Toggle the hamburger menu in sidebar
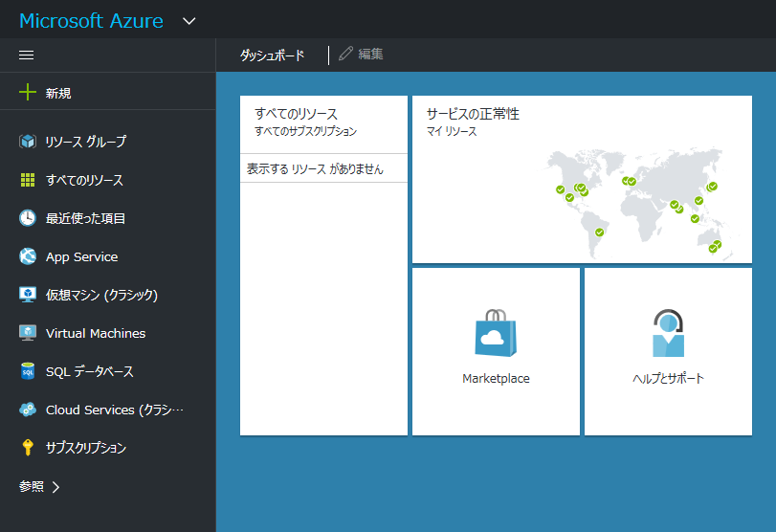The width and height of the screenshot is (776, 532). point(26,55)
